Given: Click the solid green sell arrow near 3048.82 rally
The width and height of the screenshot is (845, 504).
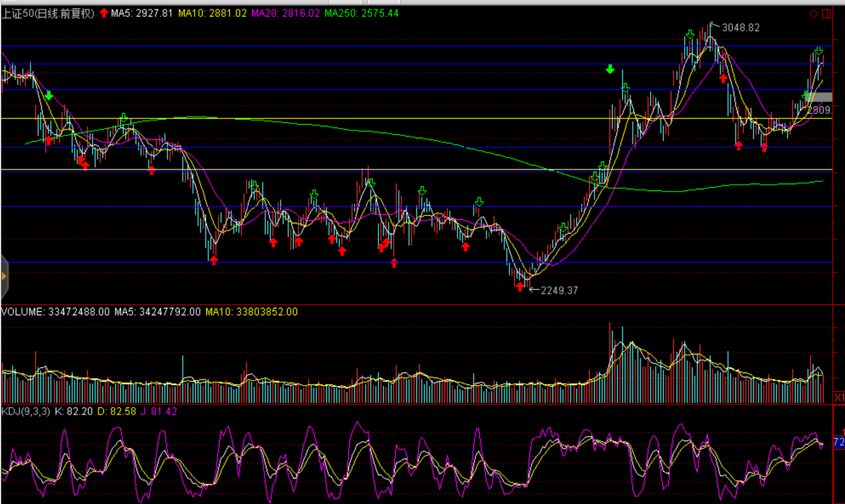Looking at the screenshot, I should pyautogui.click(x=610, y=69).
